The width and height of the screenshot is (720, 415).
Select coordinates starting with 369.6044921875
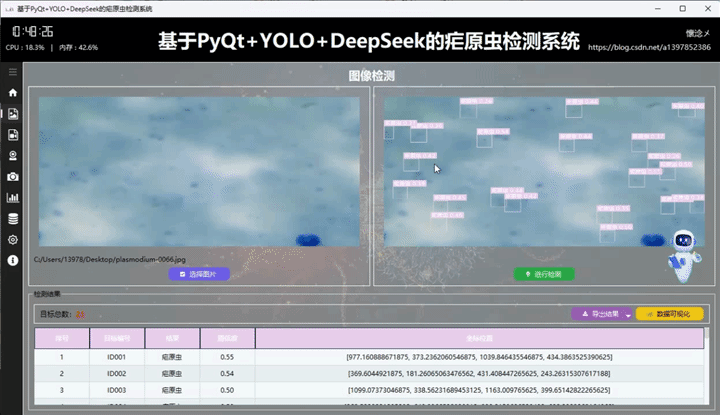[479, 373]
